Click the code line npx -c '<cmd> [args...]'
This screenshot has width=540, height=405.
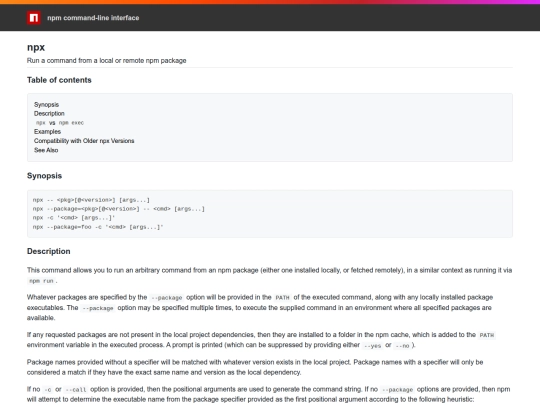point(74,218)
